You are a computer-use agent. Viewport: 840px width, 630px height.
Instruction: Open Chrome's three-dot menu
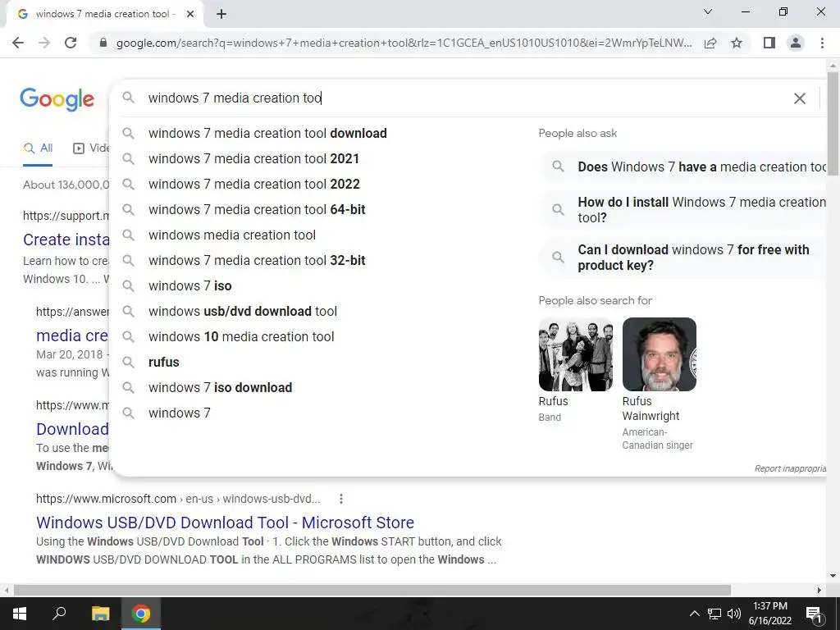click(x=822, y=43)
